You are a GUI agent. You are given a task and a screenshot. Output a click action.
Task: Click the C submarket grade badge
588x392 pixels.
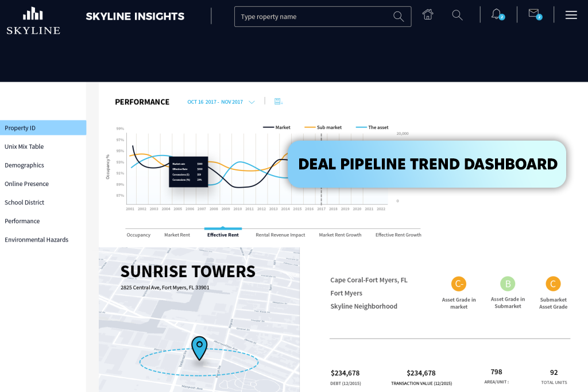(553, 284)
